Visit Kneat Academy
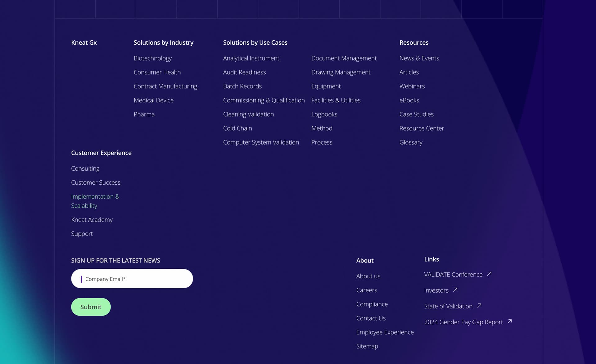This screenshot has height=364, width=596. tap(92, 220)
